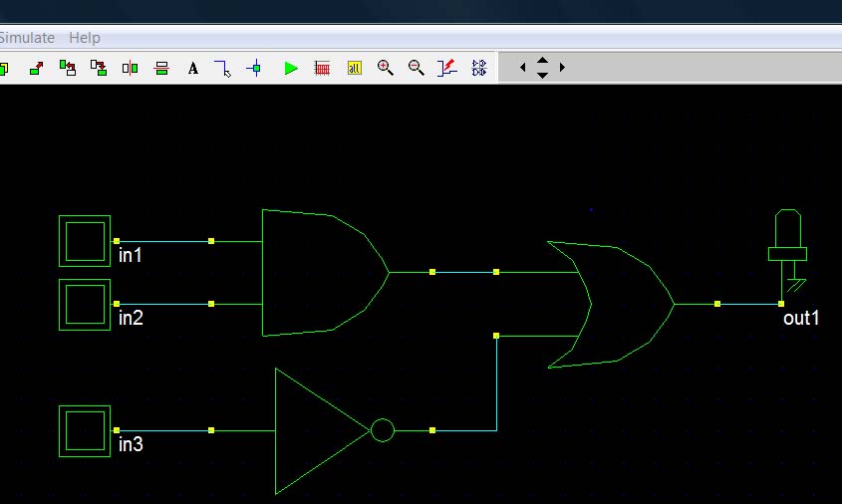
Task: Run simulation with the green play icon
Action: click(291, 68)
